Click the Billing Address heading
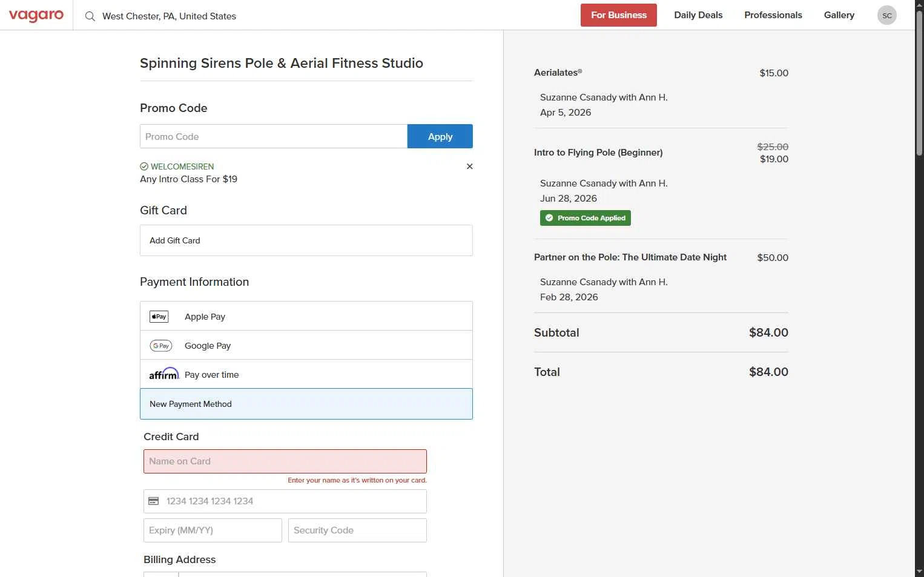 [180, 559]
